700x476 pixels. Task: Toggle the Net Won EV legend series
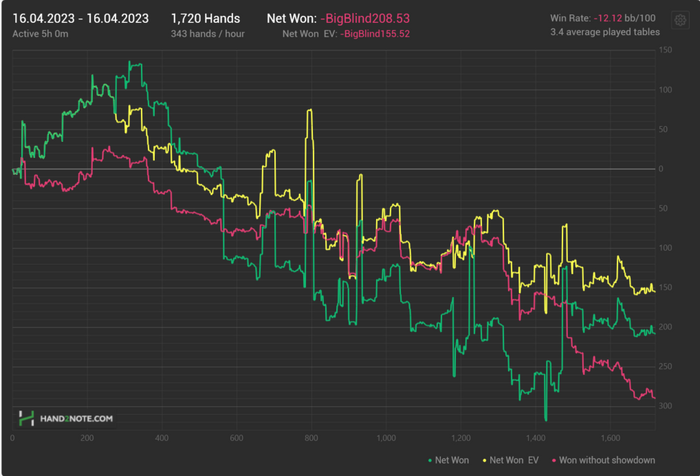(x=510, y=460)
